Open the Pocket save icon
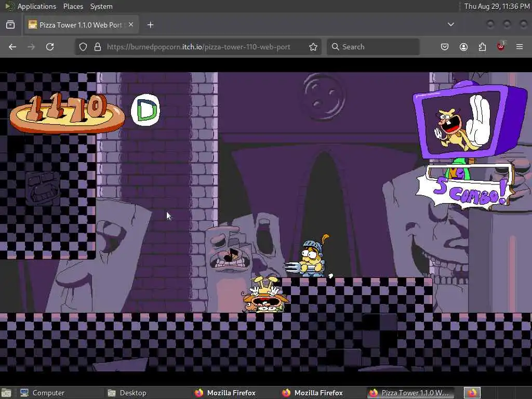The height and width of the screenshot is (399, 532). click(x=445, y=47)
